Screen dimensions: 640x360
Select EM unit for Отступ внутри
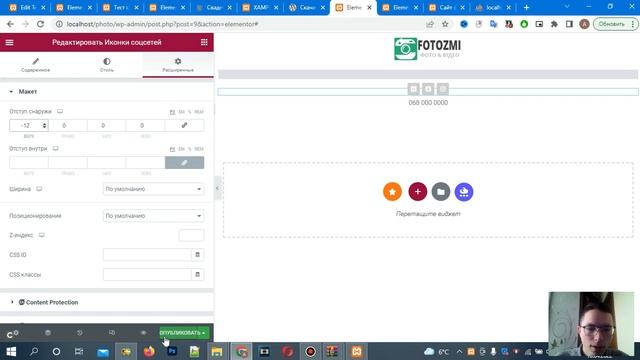click(181, 149)
